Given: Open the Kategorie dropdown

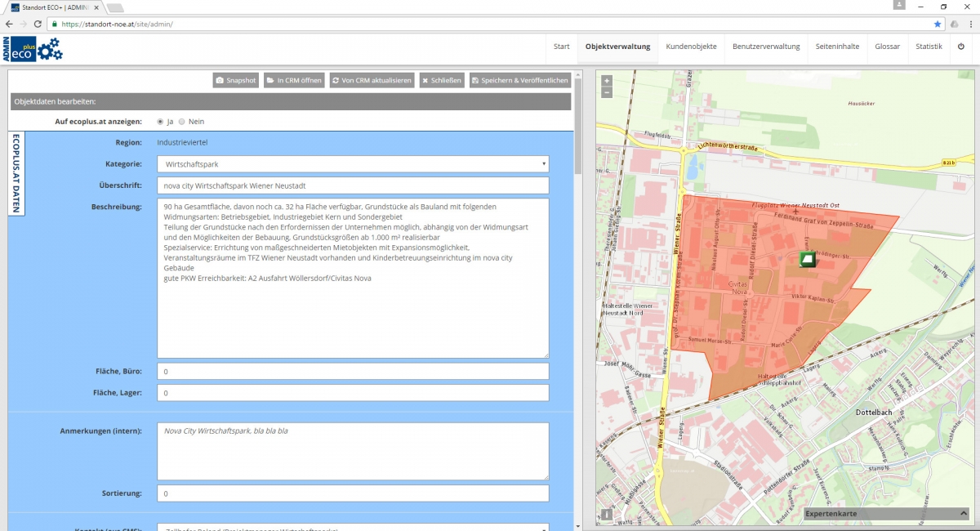Looking at the screenshot, I should point(353,164).
